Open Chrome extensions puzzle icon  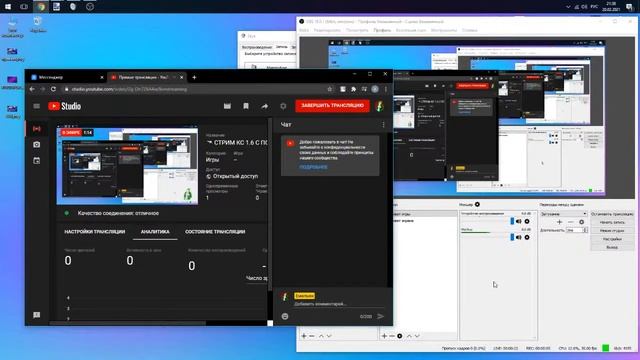pos(353,89)
